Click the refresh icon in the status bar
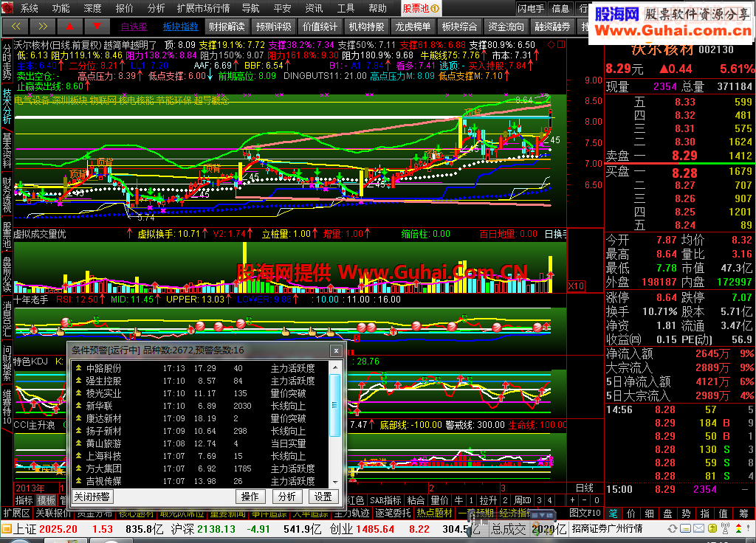The image size is (756, 543). point(672,528)
